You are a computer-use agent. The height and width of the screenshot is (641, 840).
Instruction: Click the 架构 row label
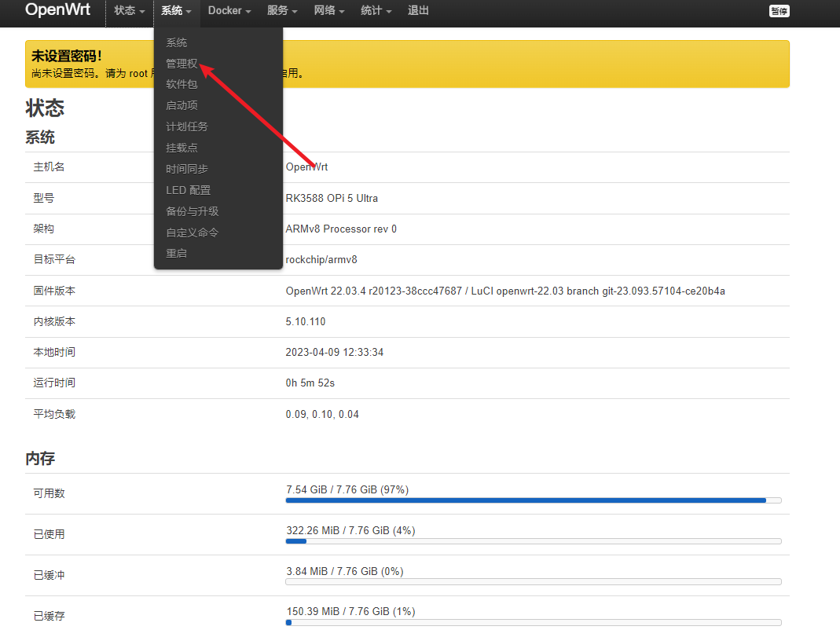(43, 229)
